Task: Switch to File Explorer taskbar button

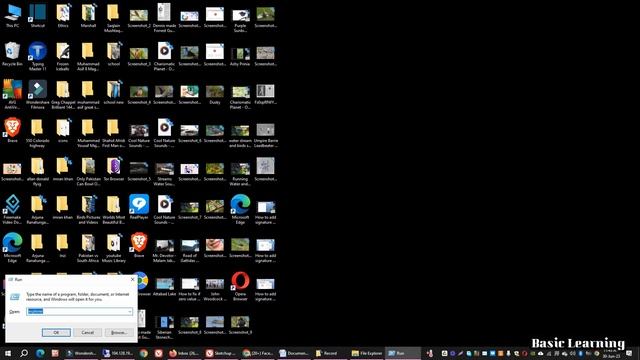Action: (x=367, y=353)
